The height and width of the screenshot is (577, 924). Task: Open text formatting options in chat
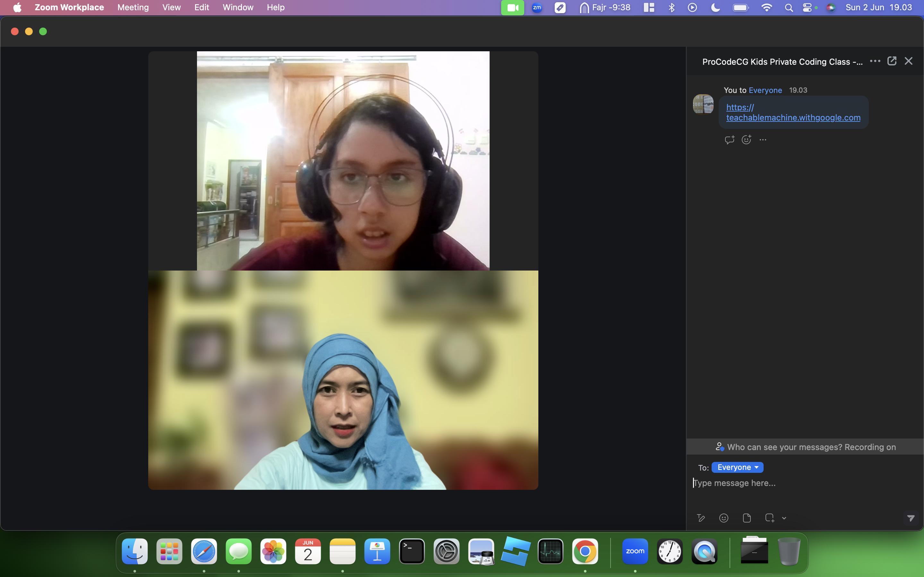pos(701,518)
